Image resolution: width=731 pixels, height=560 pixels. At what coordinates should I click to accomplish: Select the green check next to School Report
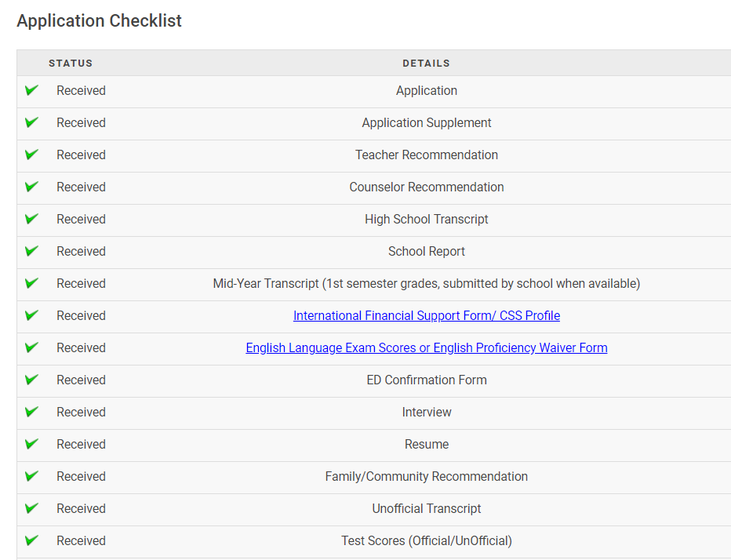pos(31,251)
